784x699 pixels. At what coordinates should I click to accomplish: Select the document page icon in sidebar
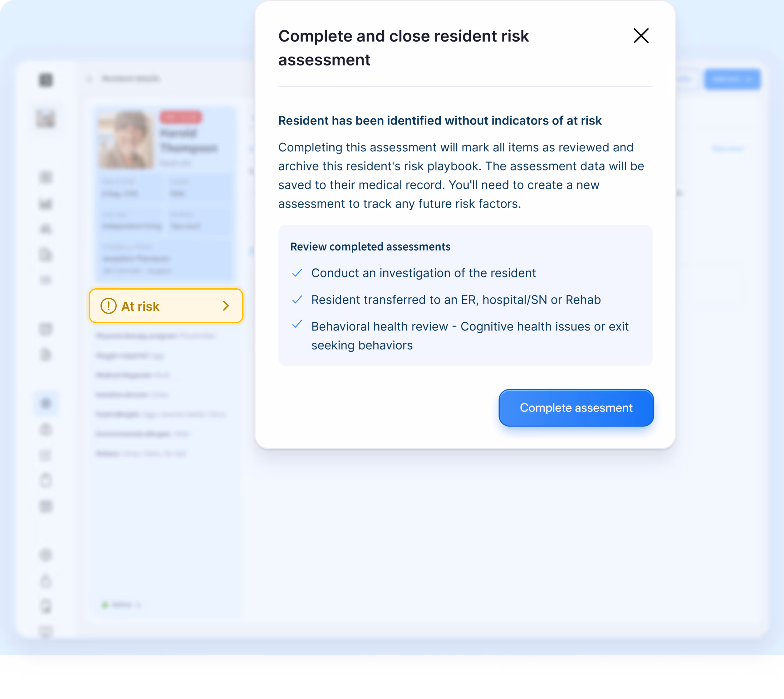[46, 254]
